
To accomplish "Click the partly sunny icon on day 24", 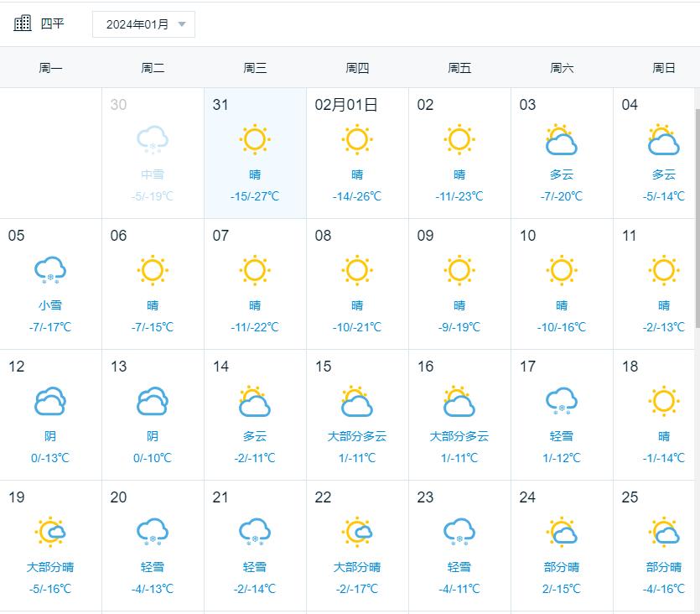I will point(562,532).
